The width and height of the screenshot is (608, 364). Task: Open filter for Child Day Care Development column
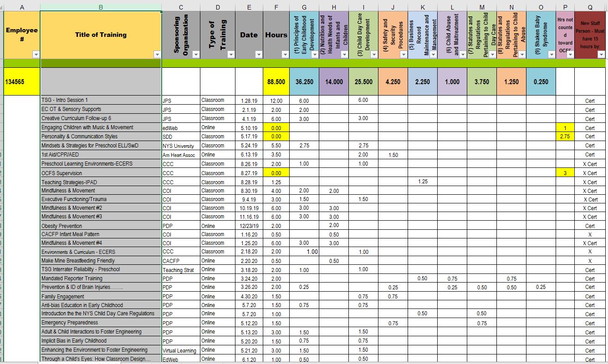point(374,55)
